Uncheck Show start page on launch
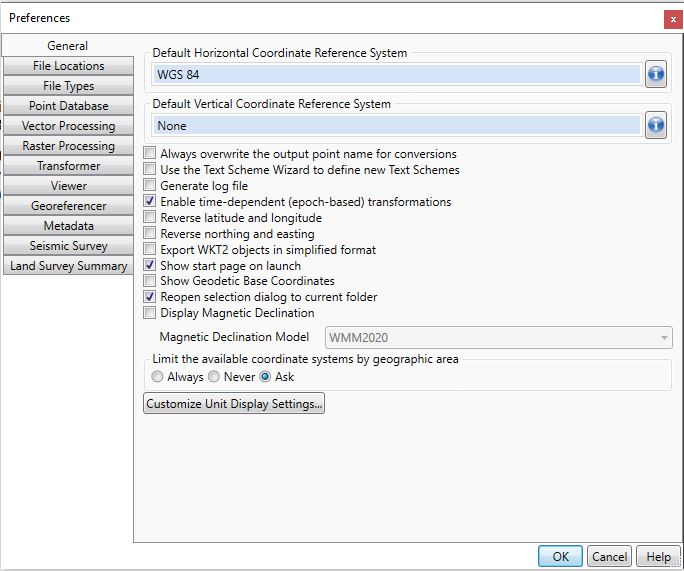The height and width of the screenshot is (571, 684). pyautogui.click(x=149, y=265)
